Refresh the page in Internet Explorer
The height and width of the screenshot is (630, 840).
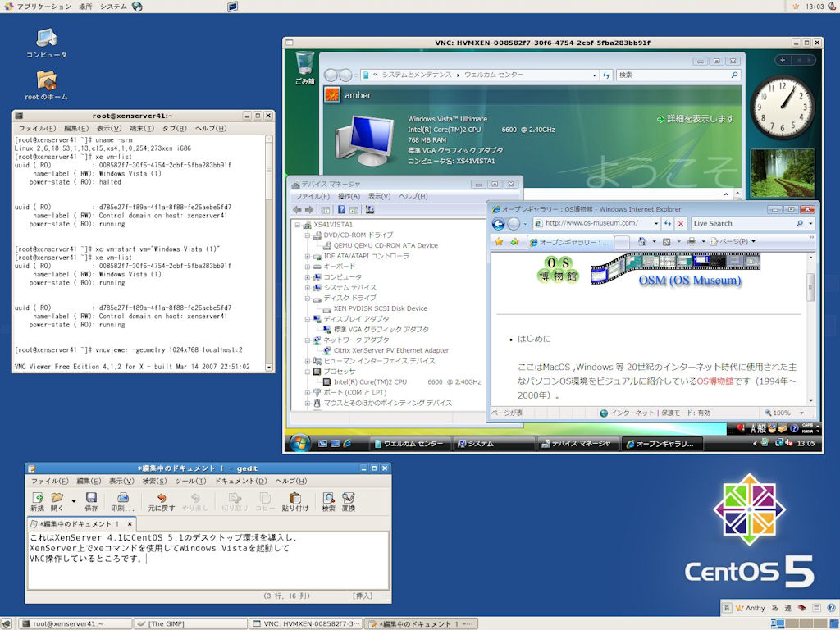[668, 224]
